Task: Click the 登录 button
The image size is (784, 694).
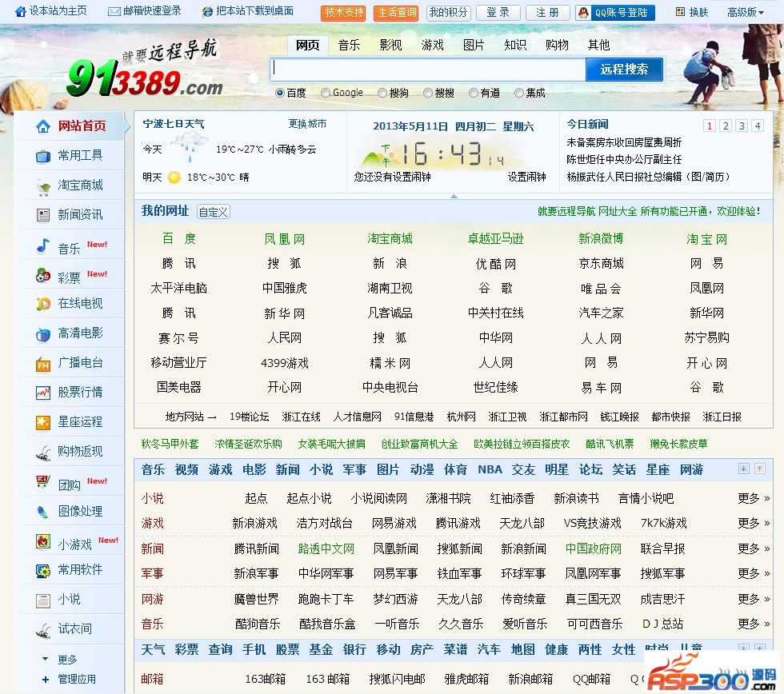Action: pos(498,13)
